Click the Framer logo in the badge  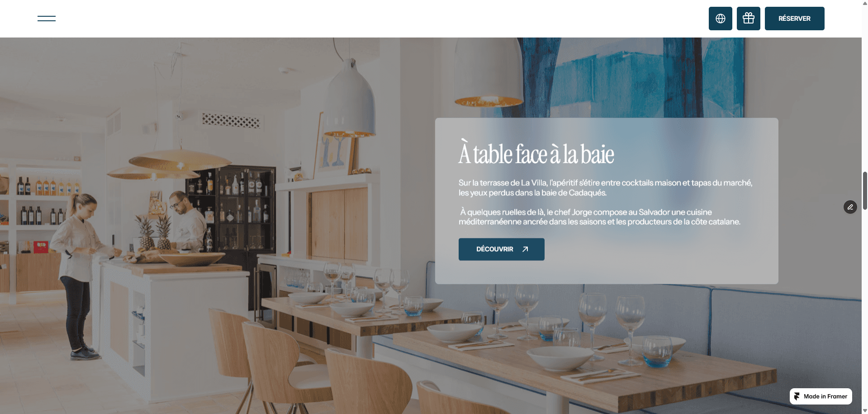[797, 396]
